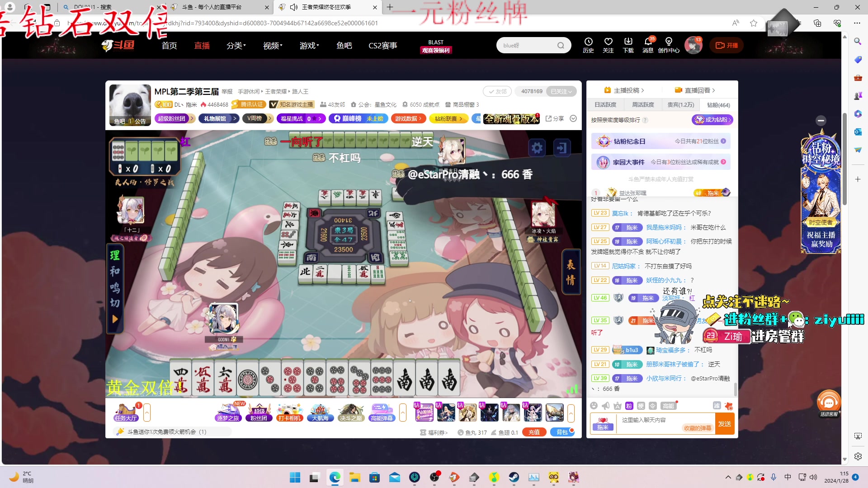868x488 pixels.
Task: Open the 分类 dropdown in navigation
Action: tap(236, 46)
